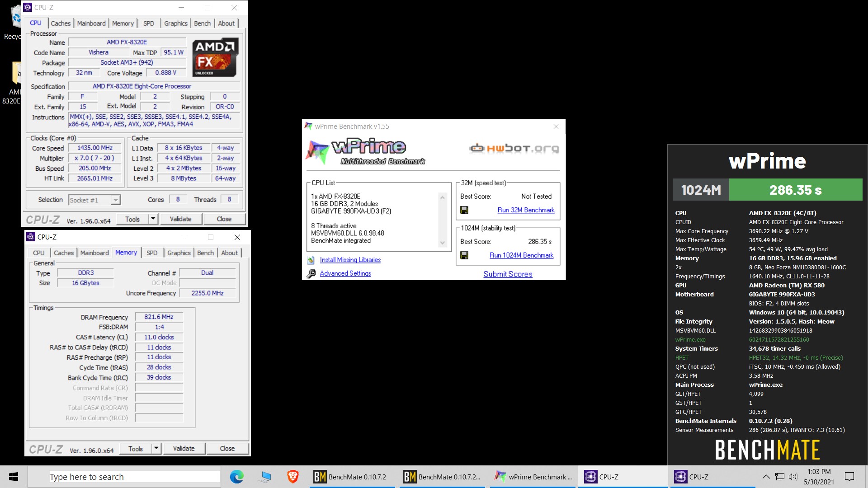Click the Advanced Settings wrench icon
Screen dimensions: 868x488
(x=311, y=274)
